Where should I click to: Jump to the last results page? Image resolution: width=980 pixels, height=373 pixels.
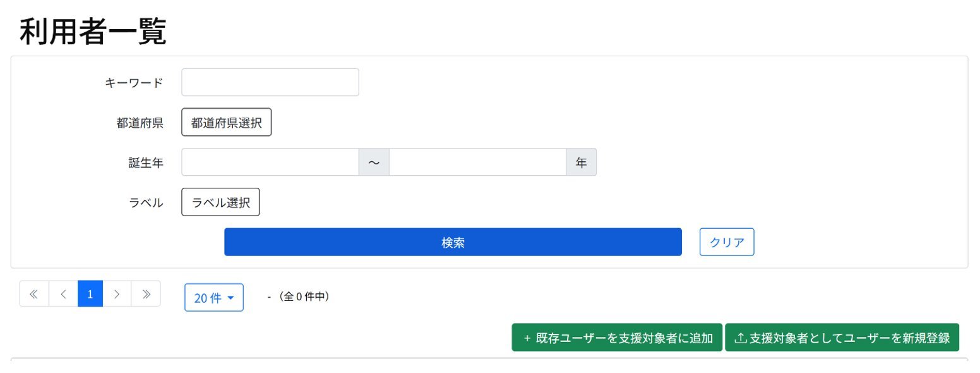click(146, 294)
